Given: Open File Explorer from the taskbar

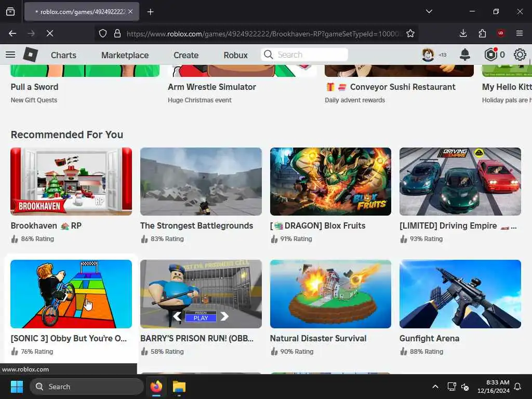Looking at the screenshot, I should coord(179,387).
